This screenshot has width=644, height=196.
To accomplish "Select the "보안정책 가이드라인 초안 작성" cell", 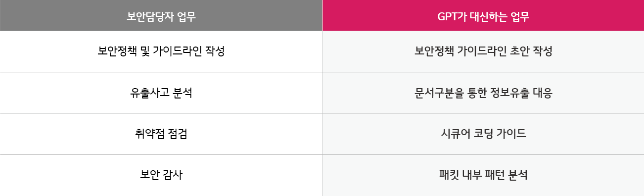I will click(483, 51).
